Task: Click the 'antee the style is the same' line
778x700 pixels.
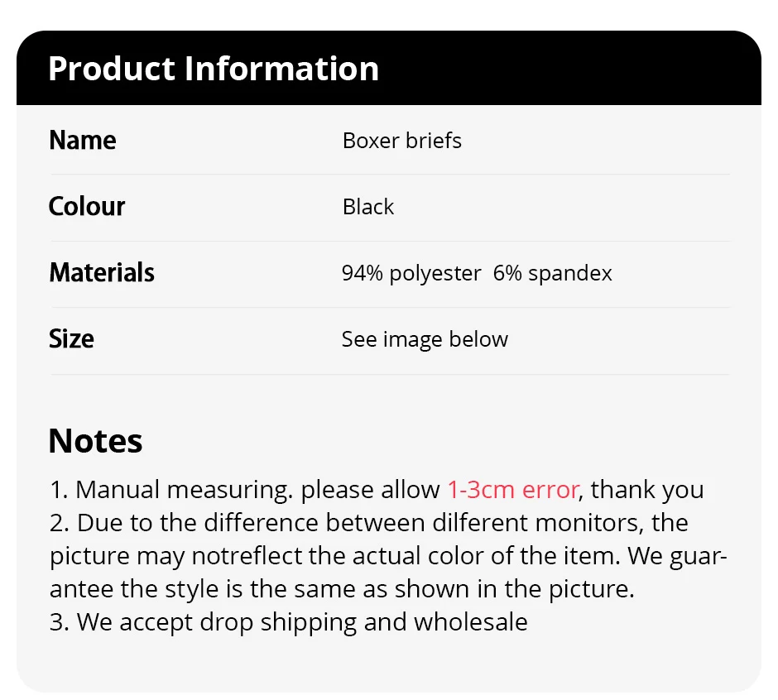Action: [x=341, y=589]
